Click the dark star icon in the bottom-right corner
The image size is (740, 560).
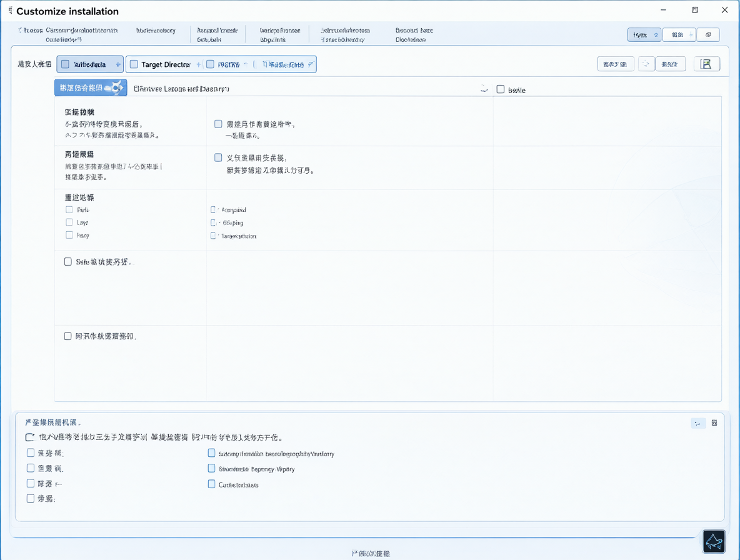714,542
